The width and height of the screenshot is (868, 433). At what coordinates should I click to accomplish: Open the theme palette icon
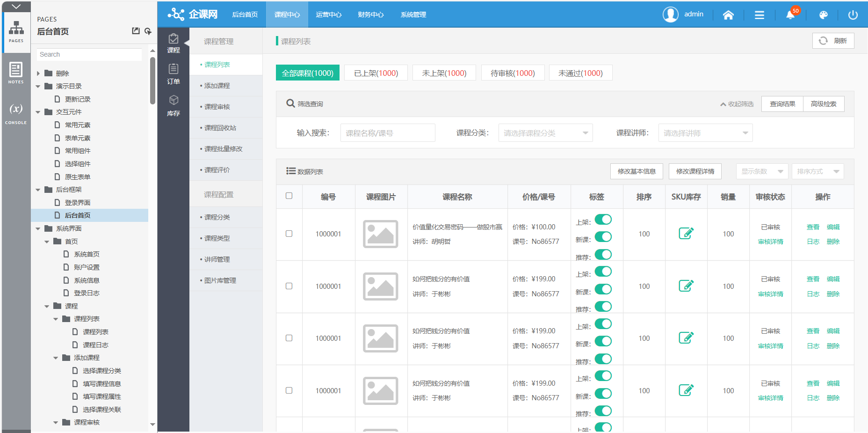[824, 15]
